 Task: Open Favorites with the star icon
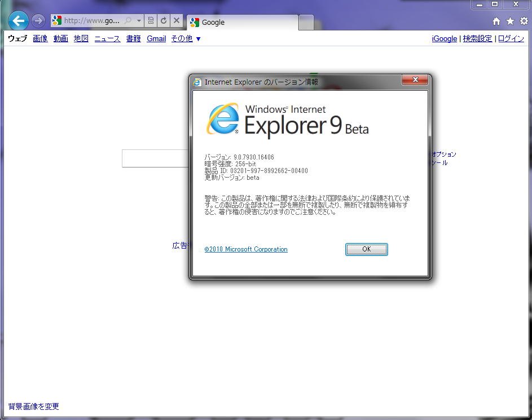[511, 21]
